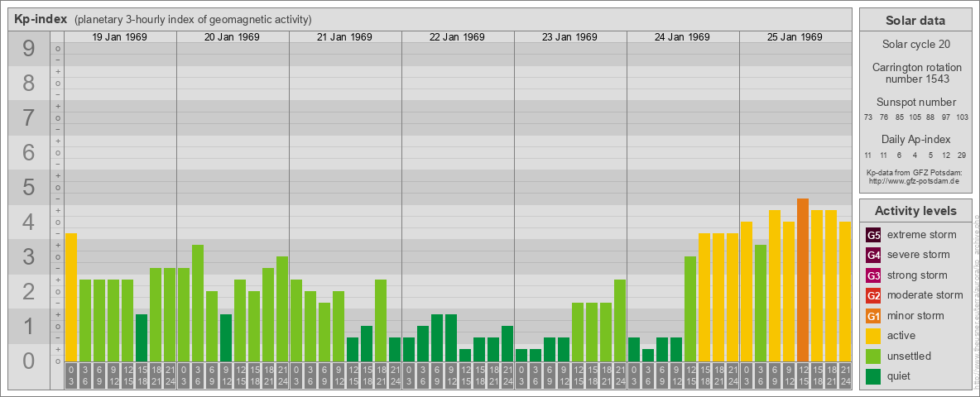The height and width of the screenshot is (397, 980).
Task: Click the 'Sunspot number' label
Action: pos(915,103)
